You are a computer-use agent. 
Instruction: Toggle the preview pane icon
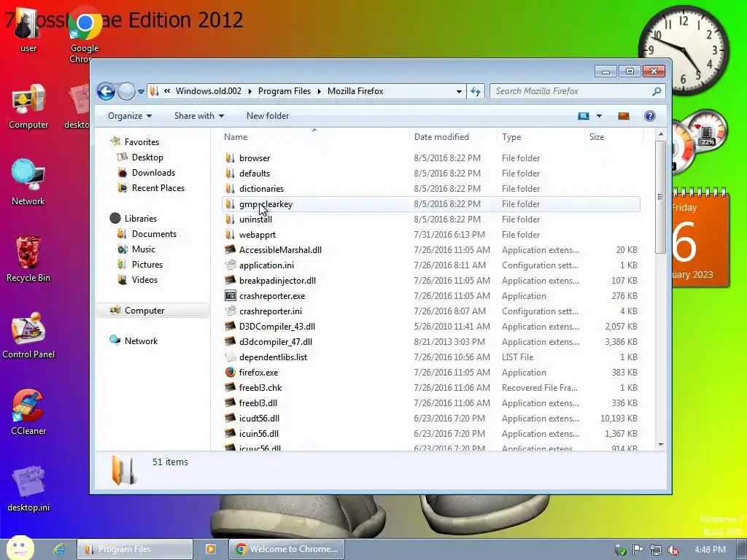[624, 116]
